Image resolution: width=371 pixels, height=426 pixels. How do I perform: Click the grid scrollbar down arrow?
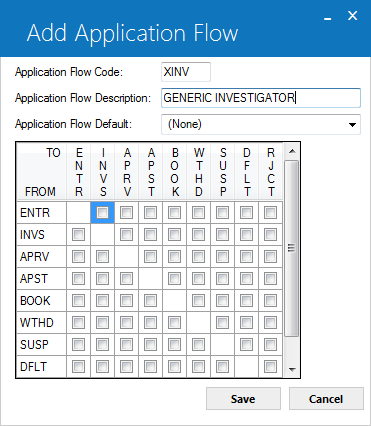pos(292,369)
